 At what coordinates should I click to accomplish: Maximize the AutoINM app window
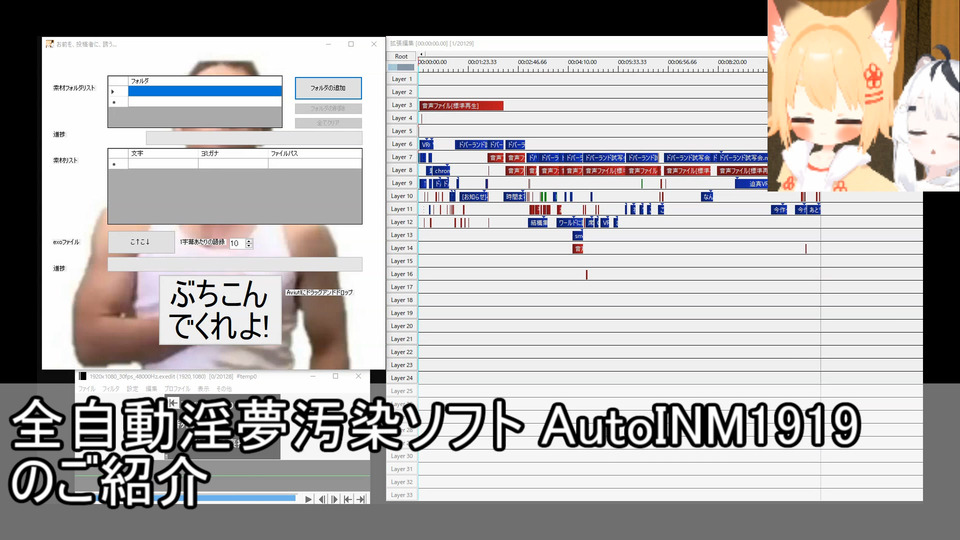coord(351,44)
